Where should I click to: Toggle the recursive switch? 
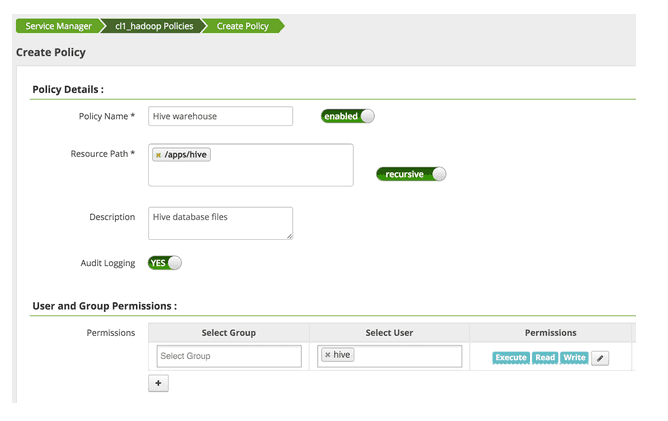pos(410,174)
